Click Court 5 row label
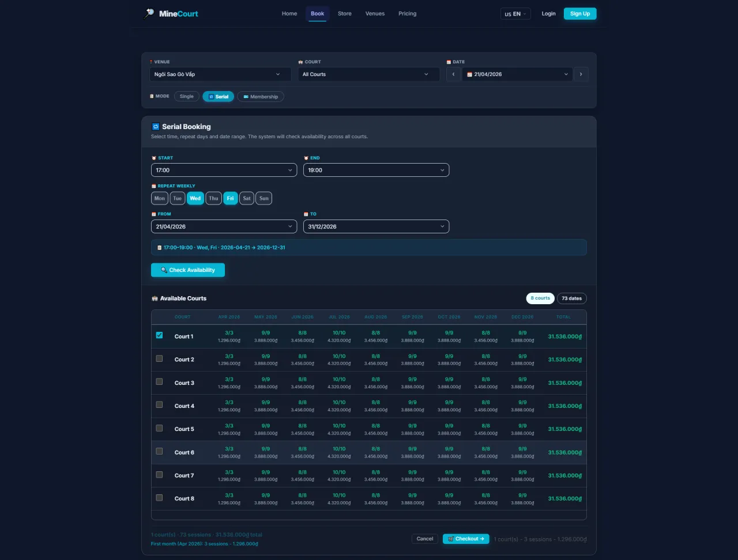This screenshot has width=738, height=560. coord(184,429)
